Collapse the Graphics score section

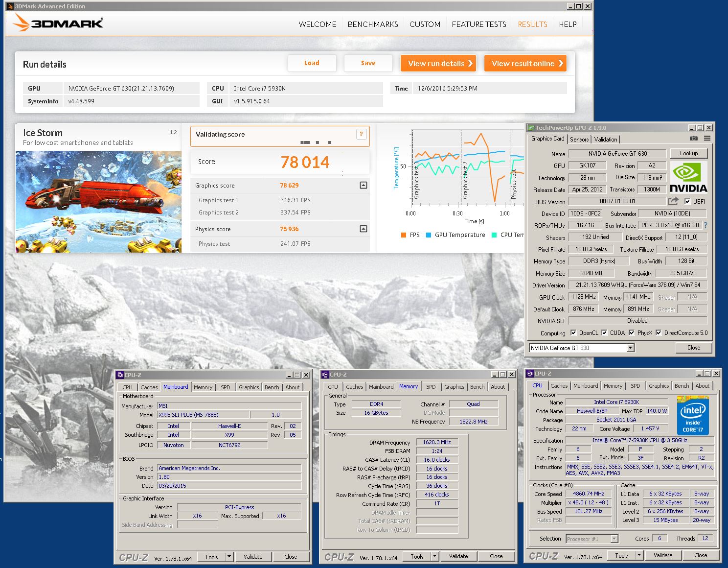click(x=364, y=185)
